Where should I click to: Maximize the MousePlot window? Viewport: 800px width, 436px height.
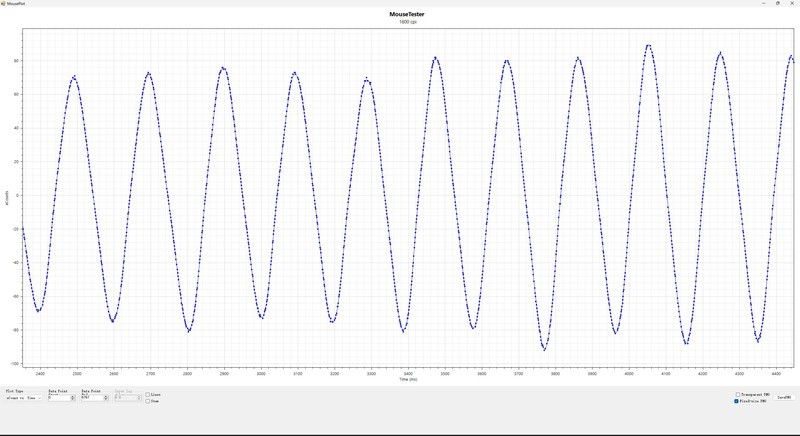point(777,3)
